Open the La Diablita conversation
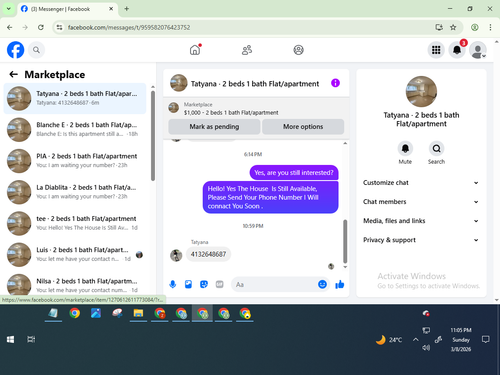The height and width of the screenshot is (375, 500). [x=75, y=192]
